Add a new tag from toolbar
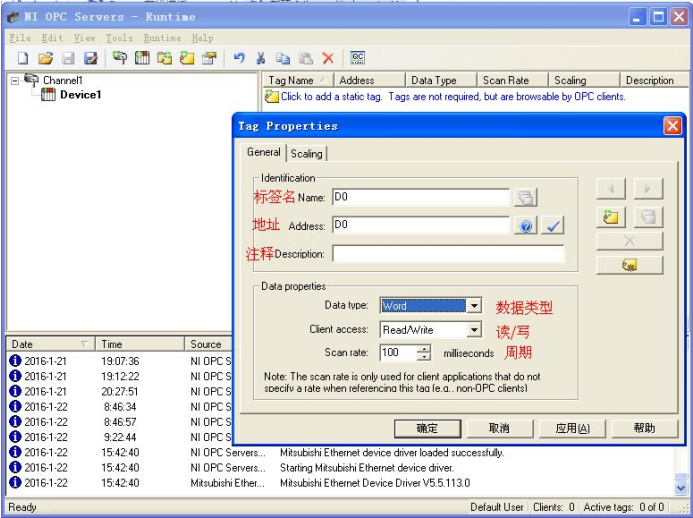The height and width of the screenshot is (518, 693). coord(187,57)
